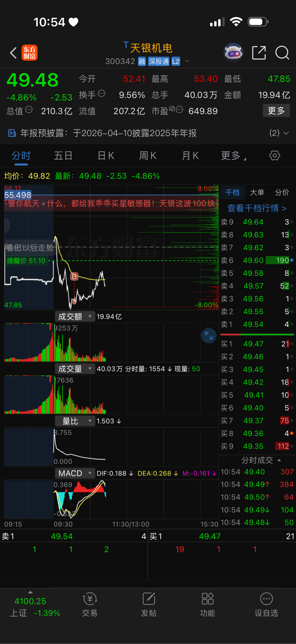
Task: Select the 千档 order book tab
Action: click(232, 192)
